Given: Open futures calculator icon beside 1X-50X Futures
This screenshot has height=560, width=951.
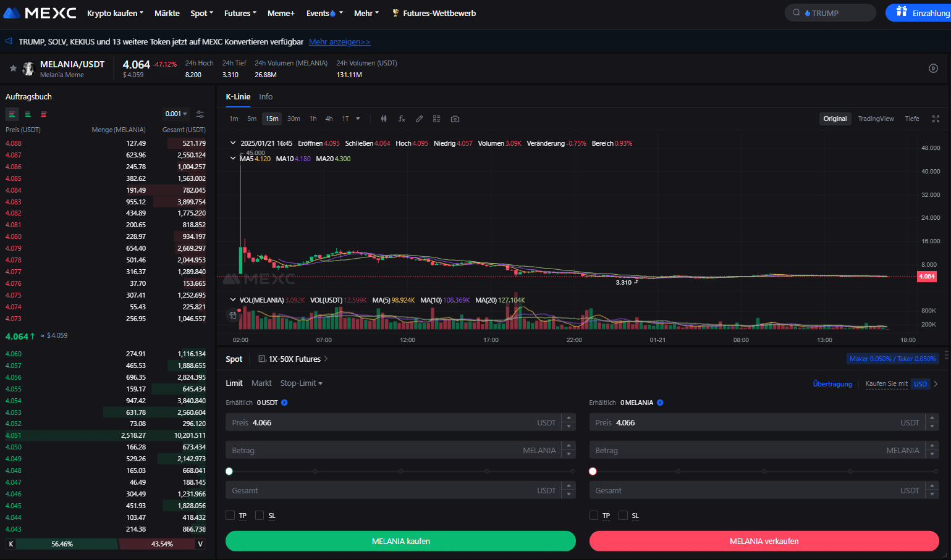Looking at the screenshot, I should pyautogui.click(x=262, y=359).
